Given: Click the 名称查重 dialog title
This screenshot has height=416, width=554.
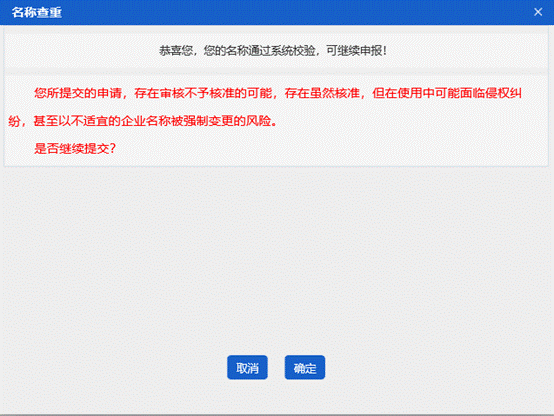Looking at the screenshot, I should tap(37, 12).
